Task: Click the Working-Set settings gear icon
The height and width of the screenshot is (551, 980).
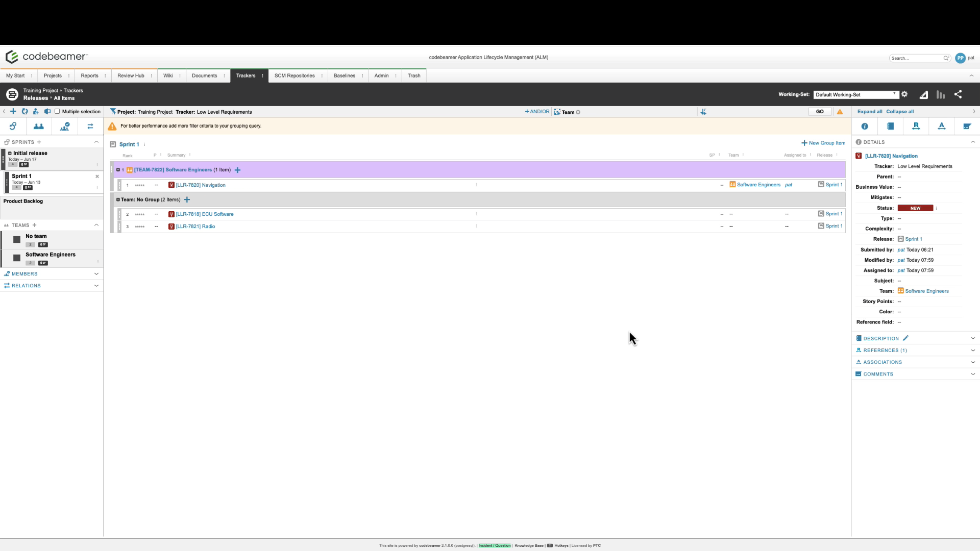Action: pos(904,94)
